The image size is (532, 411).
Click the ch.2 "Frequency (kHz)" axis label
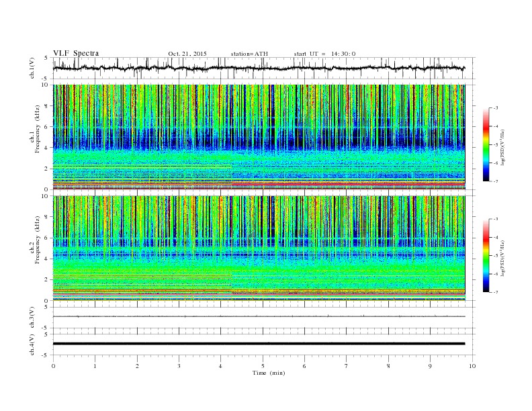[x=37, y=240]
